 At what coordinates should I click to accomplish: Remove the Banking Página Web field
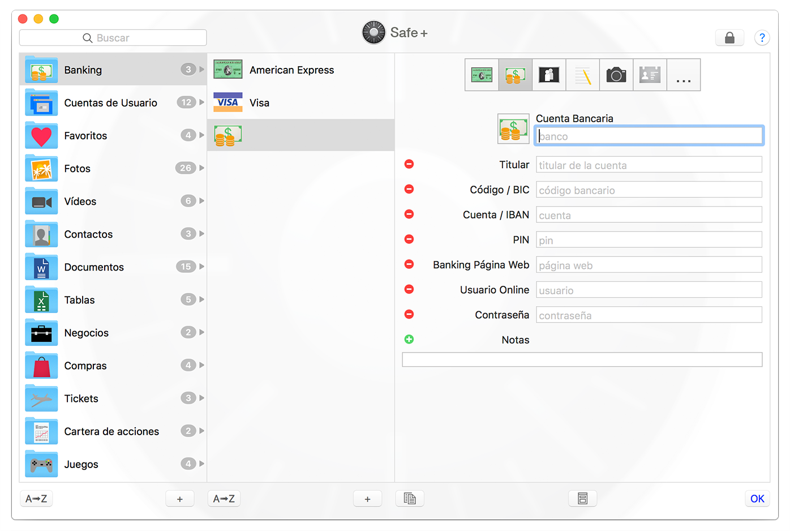(409, 264)
